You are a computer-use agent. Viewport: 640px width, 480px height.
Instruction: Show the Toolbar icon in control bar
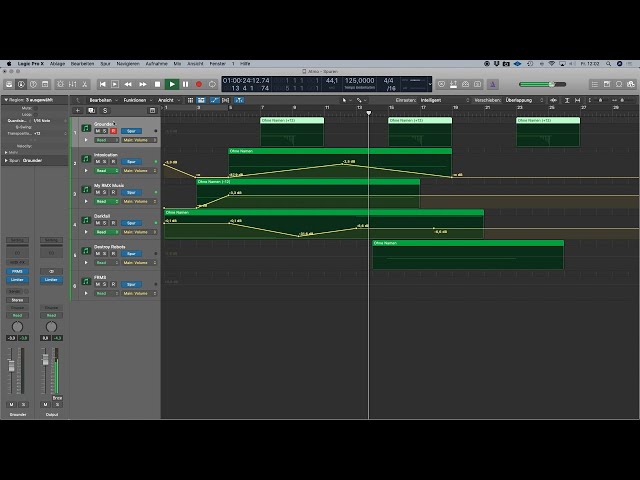pos(45,84)
